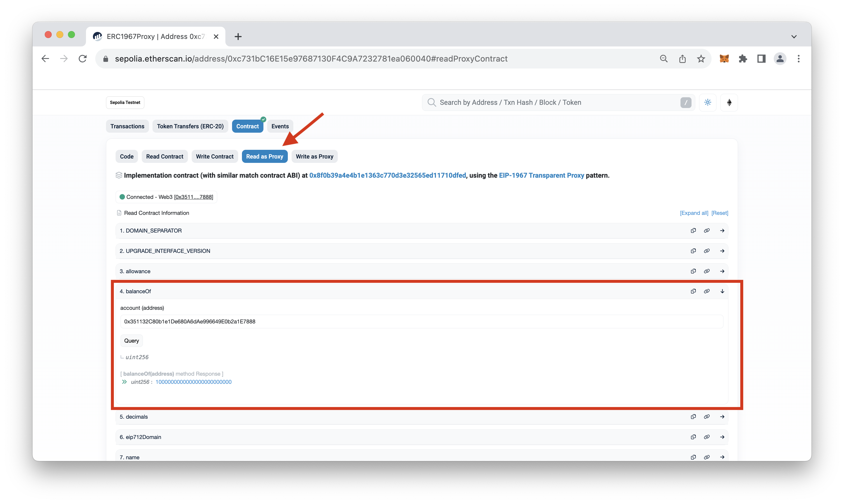Click the download icon on balanceOf row

[x=723, y=291]
